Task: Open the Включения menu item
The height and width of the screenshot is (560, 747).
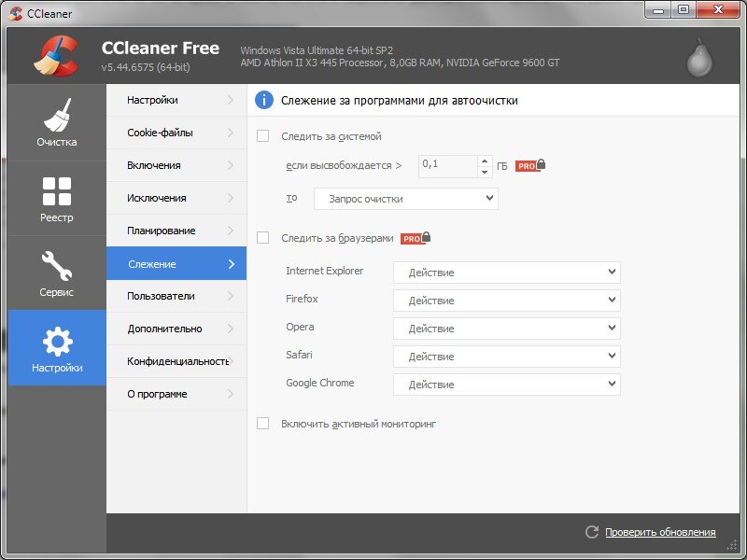Action: tap(176, 165)
